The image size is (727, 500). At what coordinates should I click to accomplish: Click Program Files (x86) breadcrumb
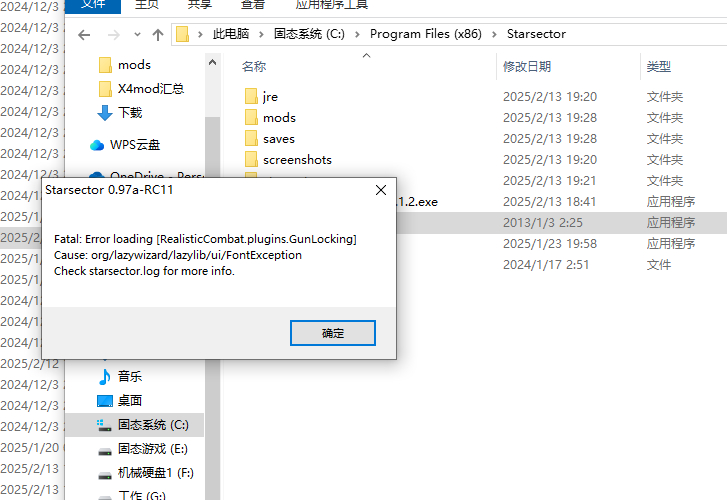(x=426, y=34)
